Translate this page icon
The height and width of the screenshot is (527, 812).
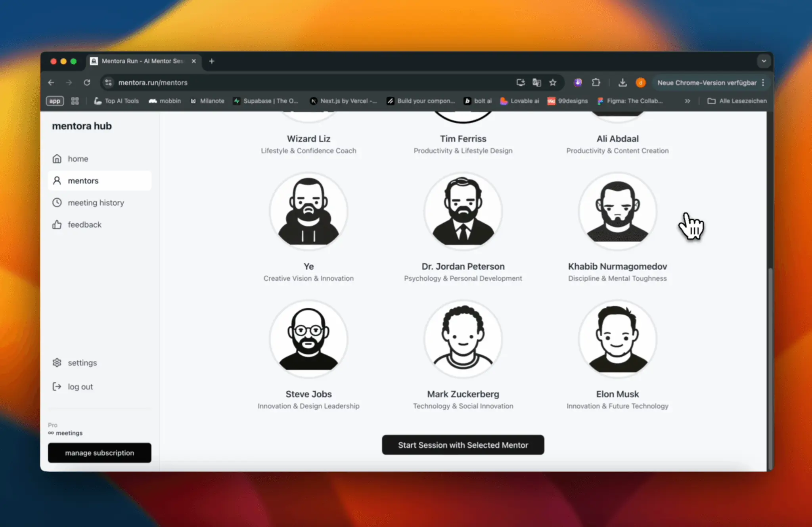[537, 82]
